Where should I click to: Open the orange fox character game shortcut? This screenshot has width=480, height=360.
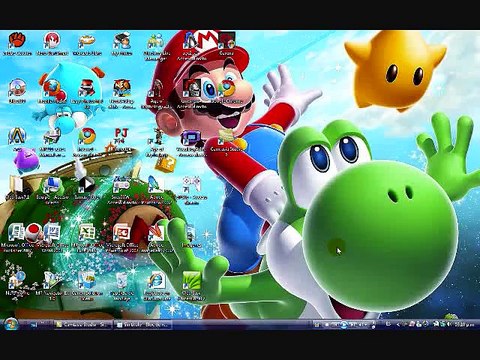click(122, 88)
